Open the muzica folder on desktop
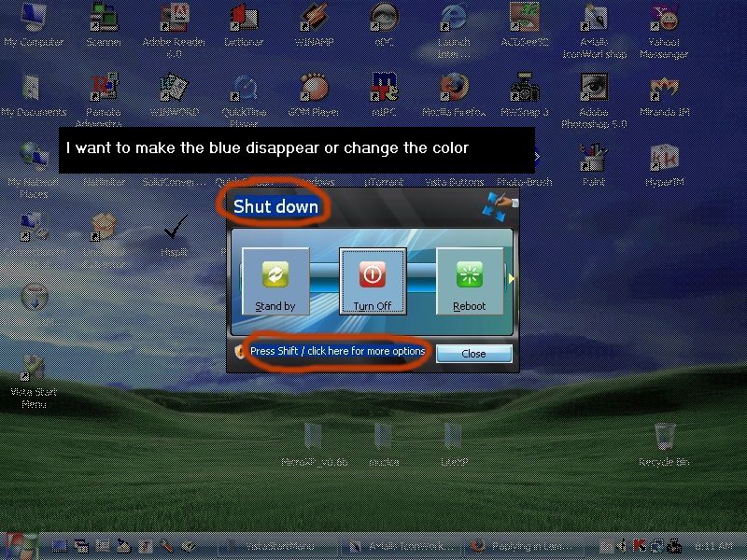The height and width of the screenshot is (560, 747). [384, 444]
